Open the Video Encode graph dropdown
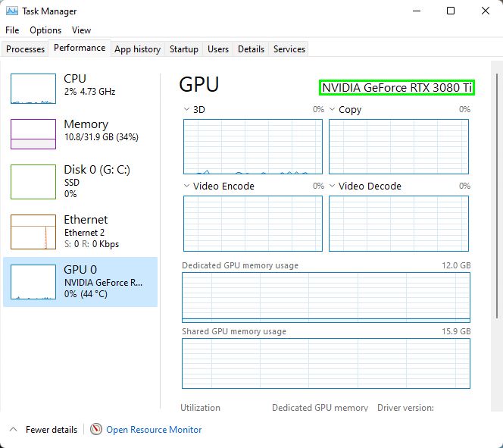 tap(187, 186)
